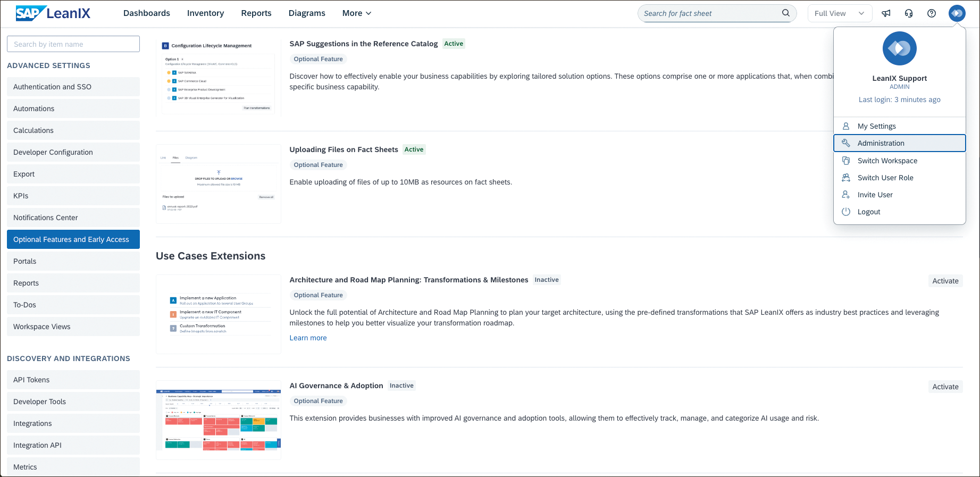
Task: Open the Inventory tab
Action: (205, 13)
